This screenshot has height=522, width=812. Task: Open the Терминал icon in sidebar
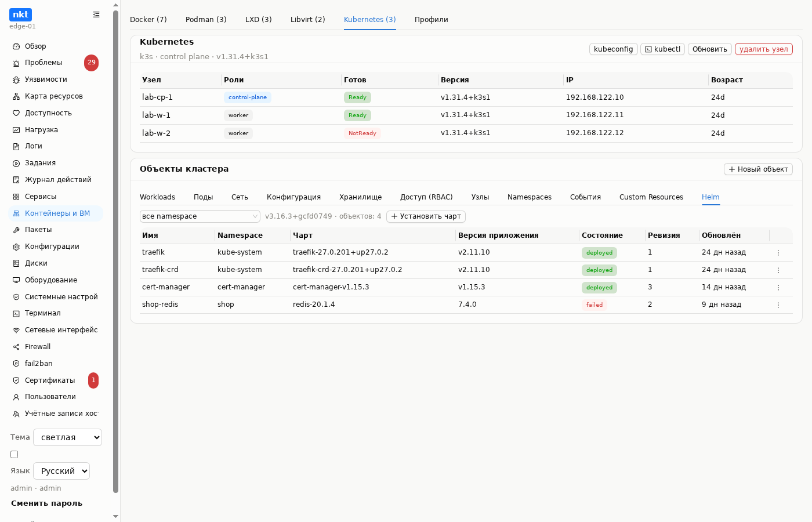tap(16, 313)
